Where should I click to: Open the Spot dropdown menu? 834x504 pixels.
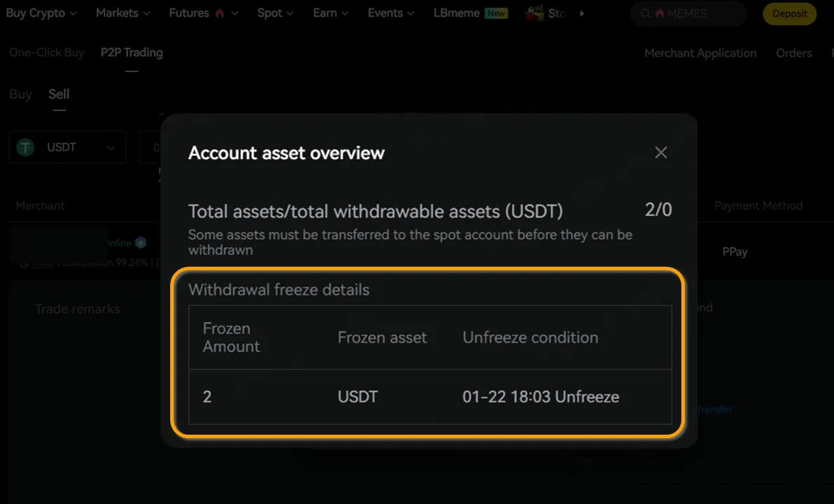click(x=275, y=13)
